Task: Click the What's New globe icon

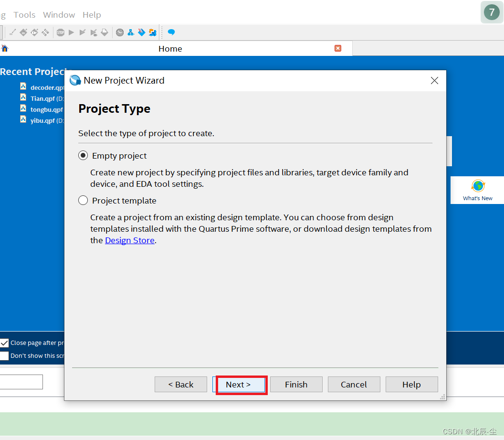Action: (478, 186)
